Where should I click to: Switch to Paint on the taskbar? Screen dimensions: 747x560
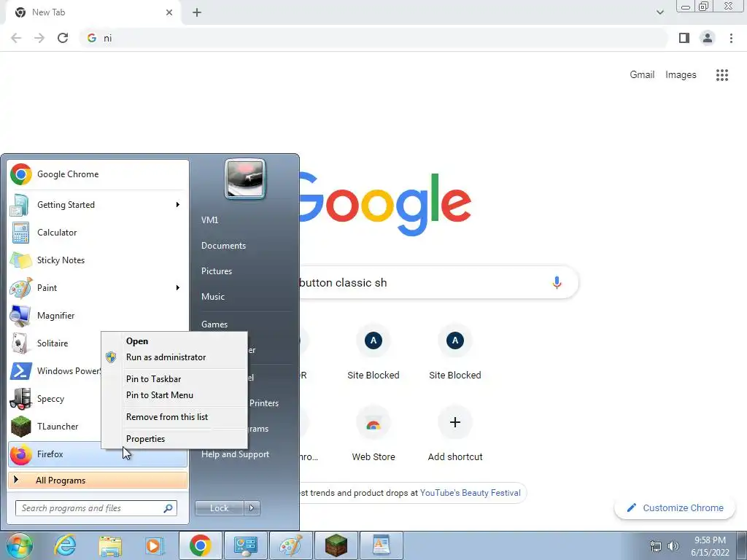(x=290, y=545)
